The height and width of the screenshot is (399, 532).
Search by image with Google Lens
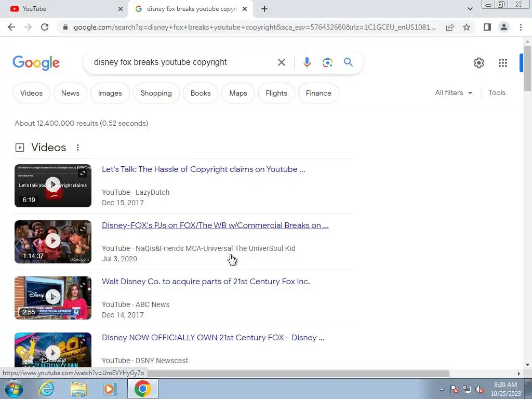327,62
